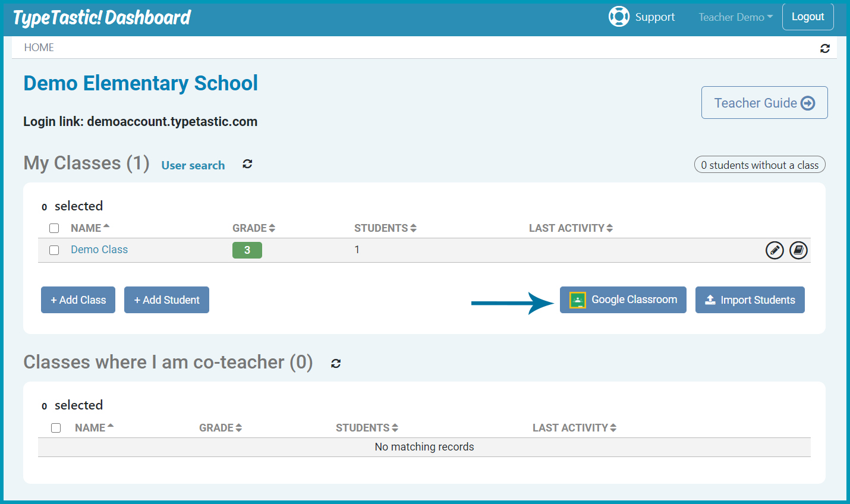Sort My Classes by Last Activity
Viewport: 850px width, 504px height.
pos(571,228)
